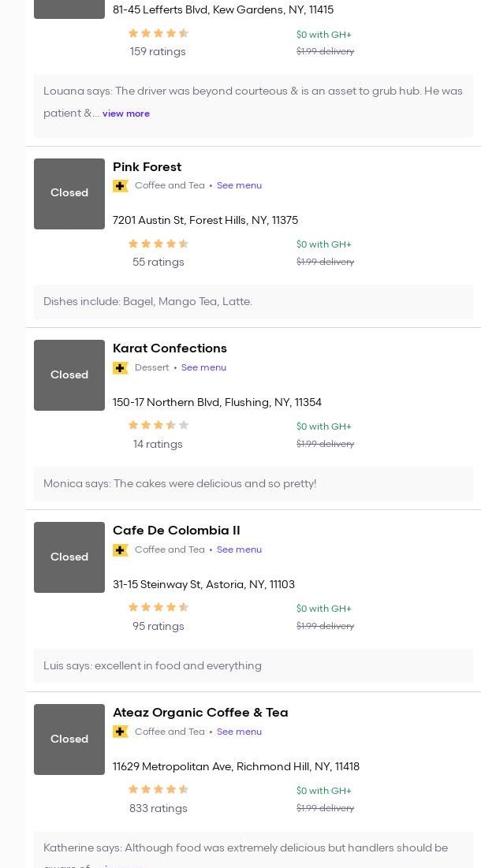This screenshot has height=868, width=481.
Task: Click the star rating for Ateaz Organic Coffee
Action: tap(158, 790)
